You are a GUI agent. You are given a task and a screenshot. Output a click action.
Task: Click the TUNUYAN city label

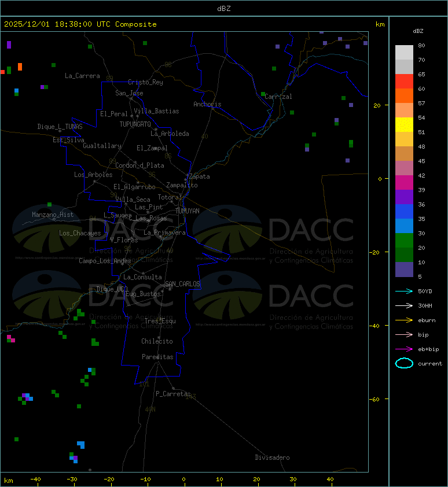(x=188, y=211)
